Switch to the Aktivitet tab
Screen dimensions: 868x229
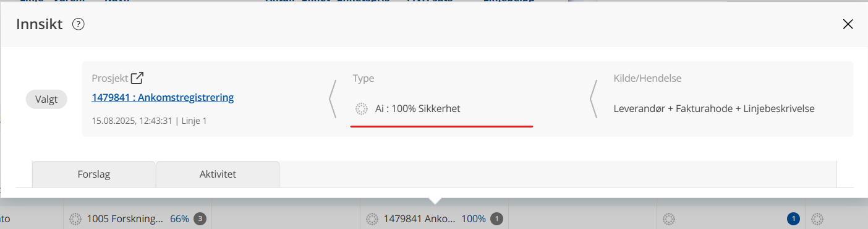click(x=218, y=174)
